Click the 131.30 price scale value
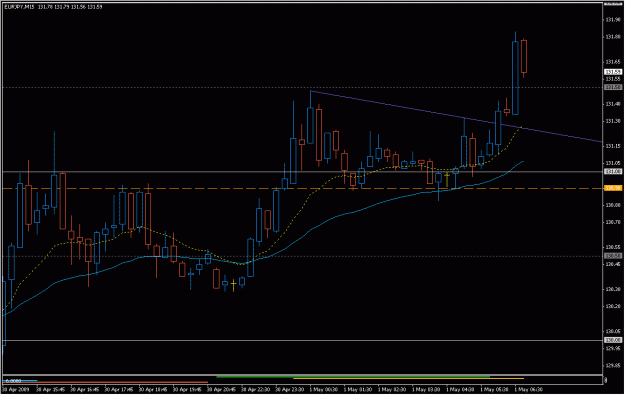This screenshot has width=625, height=395. click(x=613, y=121)
